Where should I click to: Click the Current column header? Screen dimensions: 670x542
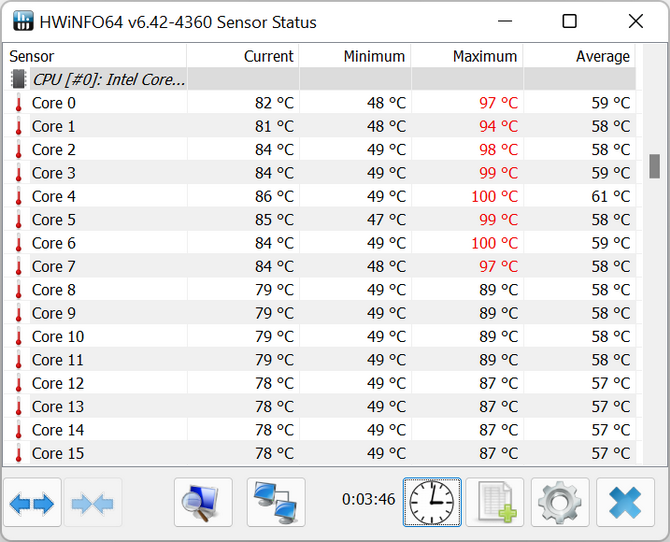(x=243, y=56)
